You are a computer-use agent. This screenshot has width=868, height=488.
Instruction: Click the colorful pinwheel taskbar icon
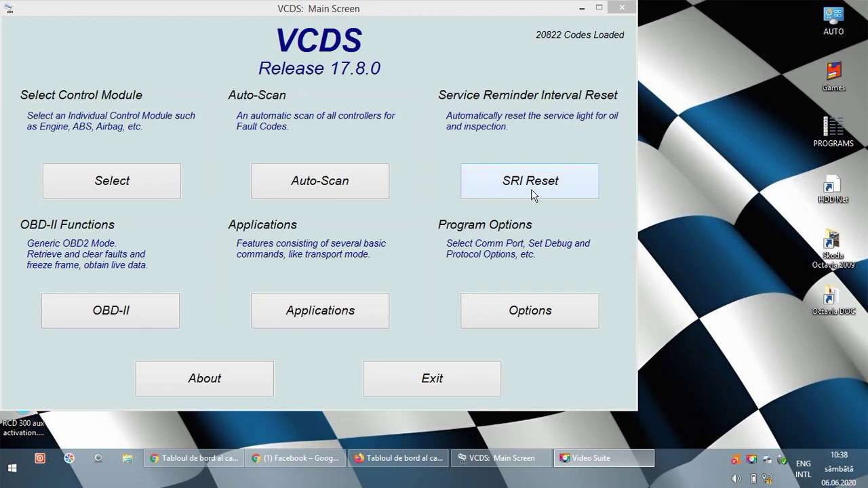[69, 458]
